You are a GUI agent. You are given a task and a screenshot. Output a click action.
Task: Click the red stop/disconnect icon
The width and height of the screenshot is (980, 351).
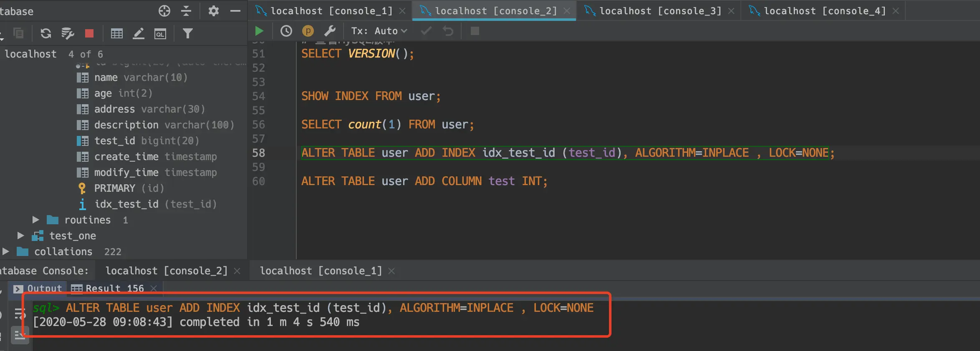pos(89,33)
